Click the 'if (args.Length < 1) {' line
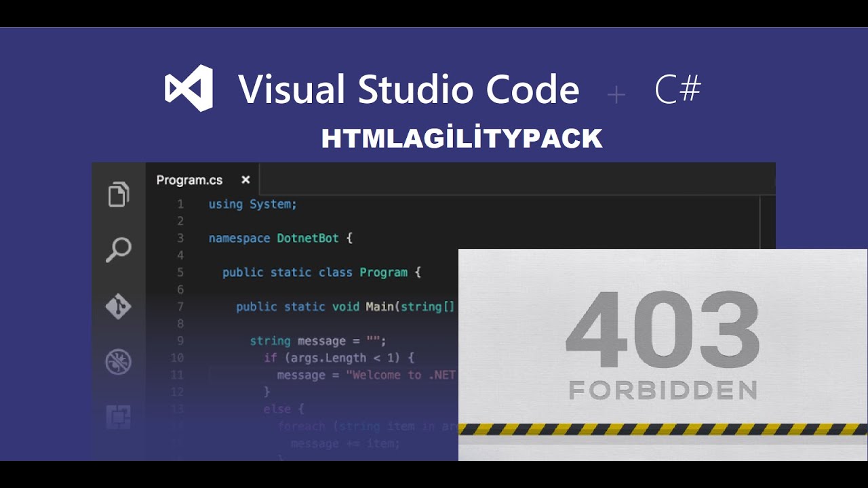The width and height of the screenshot is (868, 488). click(338, 357)
